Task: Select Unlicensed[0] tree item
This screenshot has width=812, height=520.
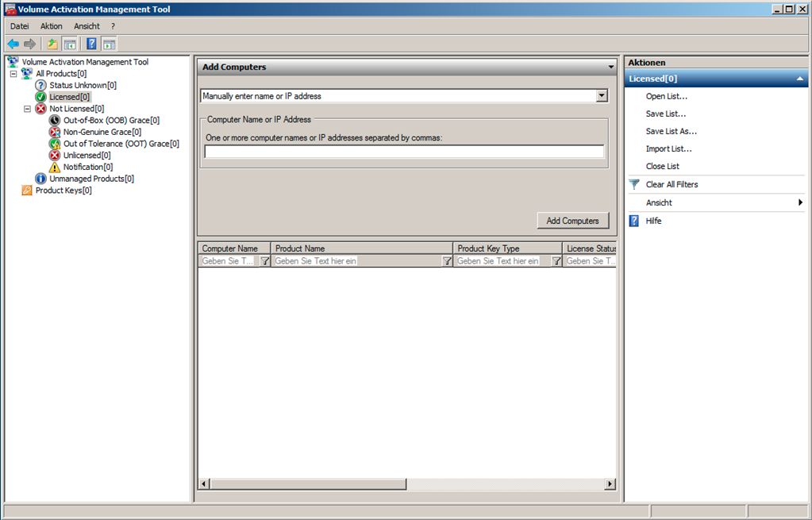Action: [x=87, y=156]
